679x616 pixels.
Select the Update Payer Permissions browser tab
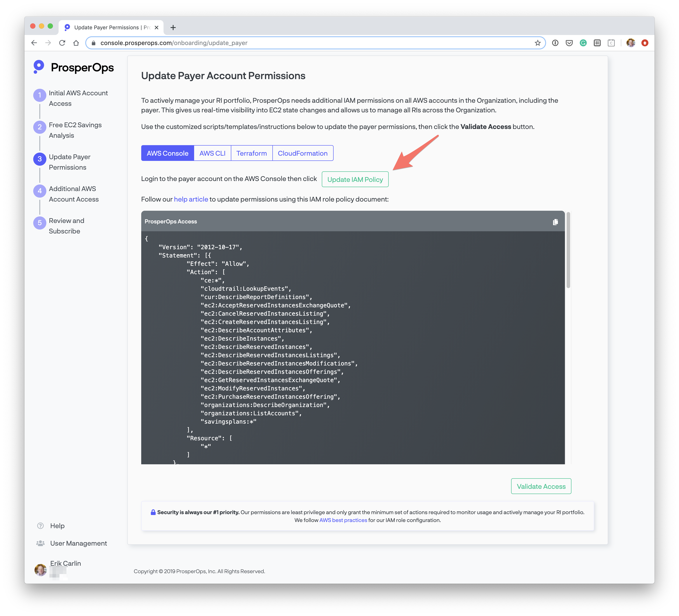tap(111, 28)
